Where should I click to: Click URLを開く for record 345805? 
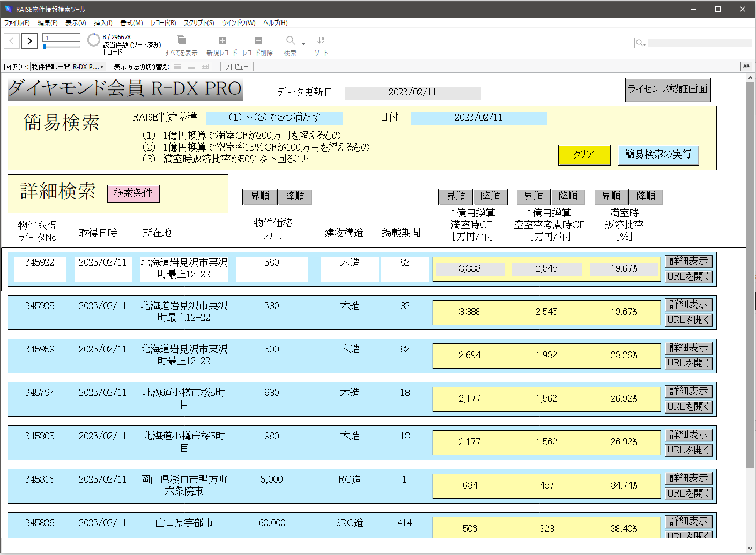click(688, 450)
